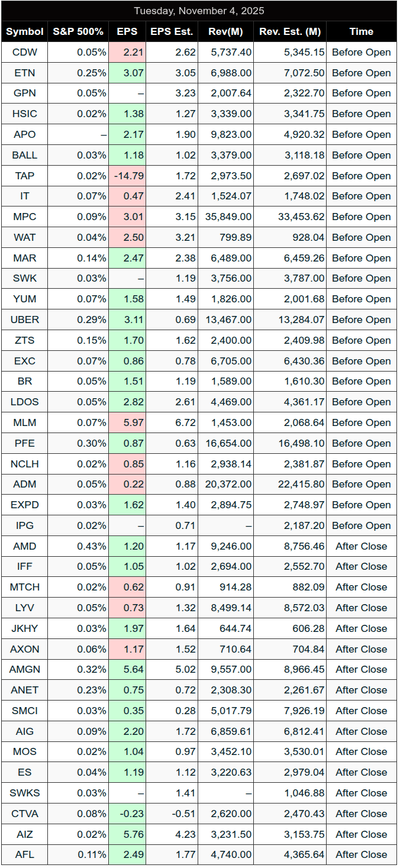Viewport: 400px width, 868px height.
Task: Select the PFE ticker symbol
Action: pos(25,443)
